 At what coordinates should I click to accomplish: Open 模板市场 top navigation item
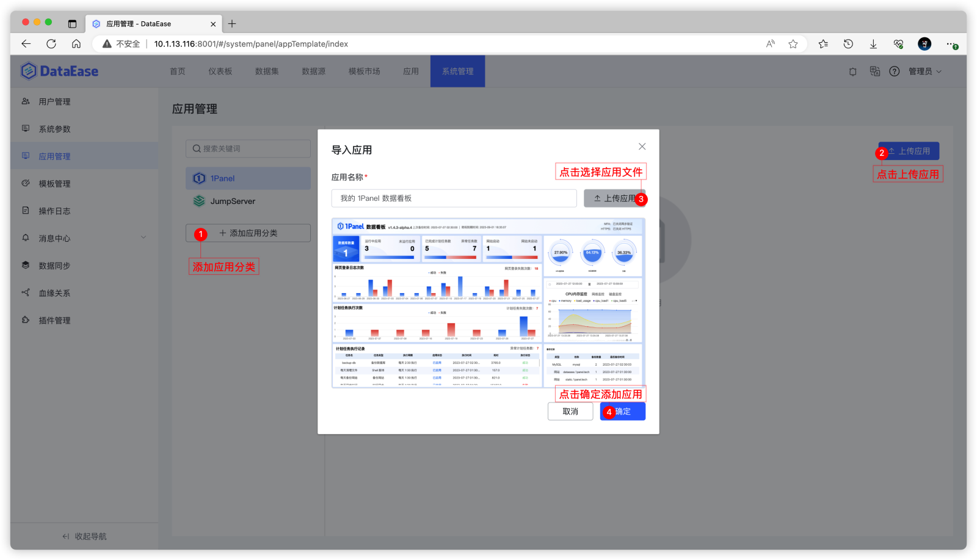pos(364,71)
